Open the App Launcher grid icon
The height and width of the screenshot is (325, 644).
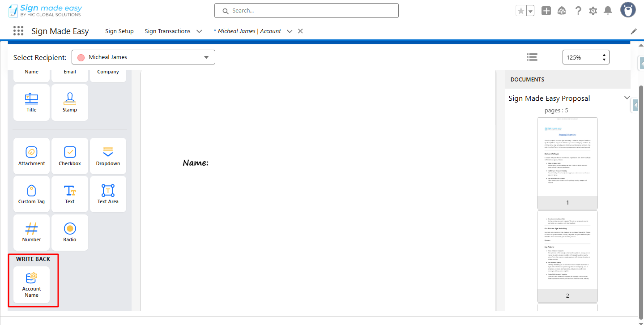18,31
